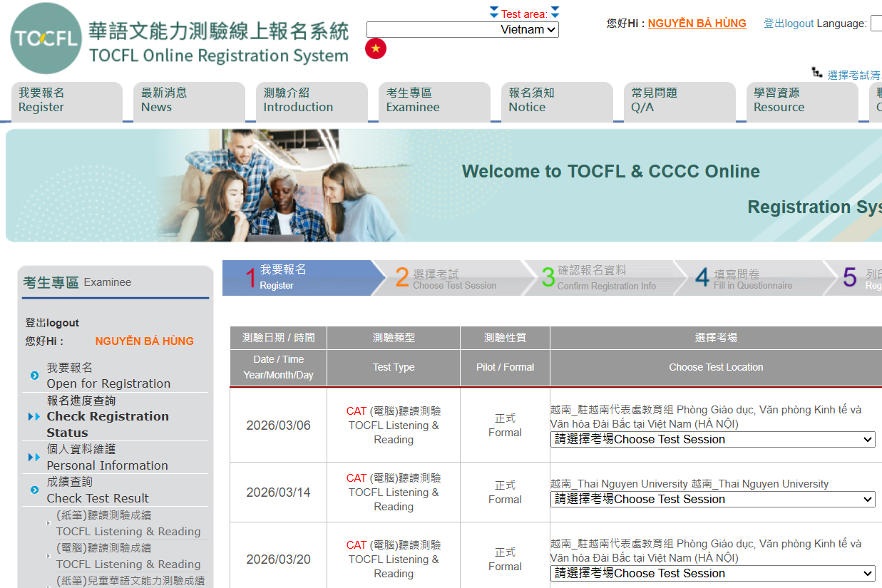882x588 pixels.
Task: Click arrow icon beside Personal Information
Action: tap(34, 458)
